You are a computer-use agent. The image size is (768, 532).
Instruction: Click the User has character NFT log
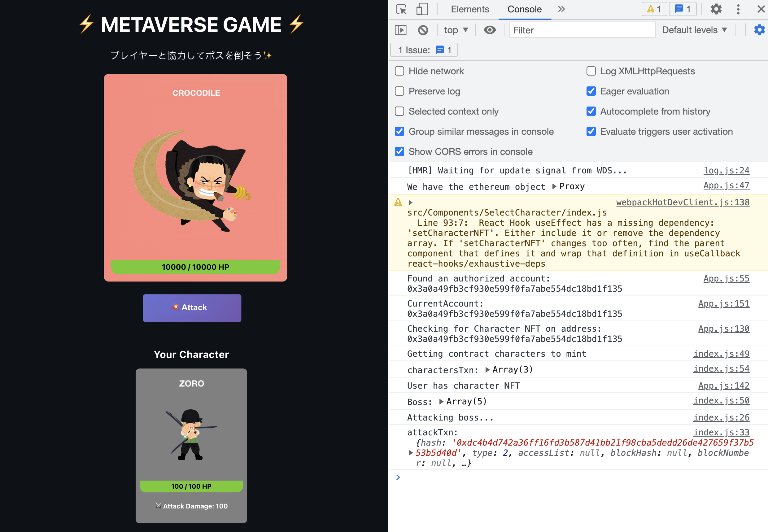pos(463,386)
